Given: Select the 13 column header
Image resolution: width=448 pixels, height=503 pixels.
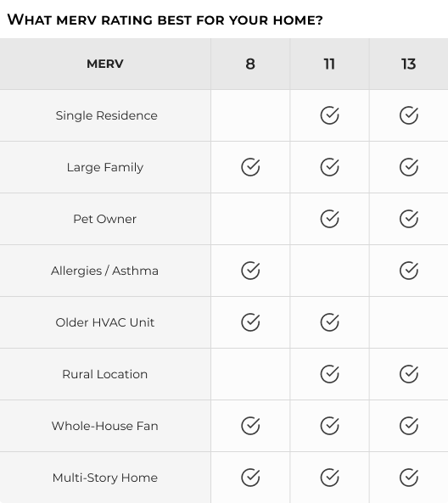Looking at the screenshot, I should click(409, 64).
